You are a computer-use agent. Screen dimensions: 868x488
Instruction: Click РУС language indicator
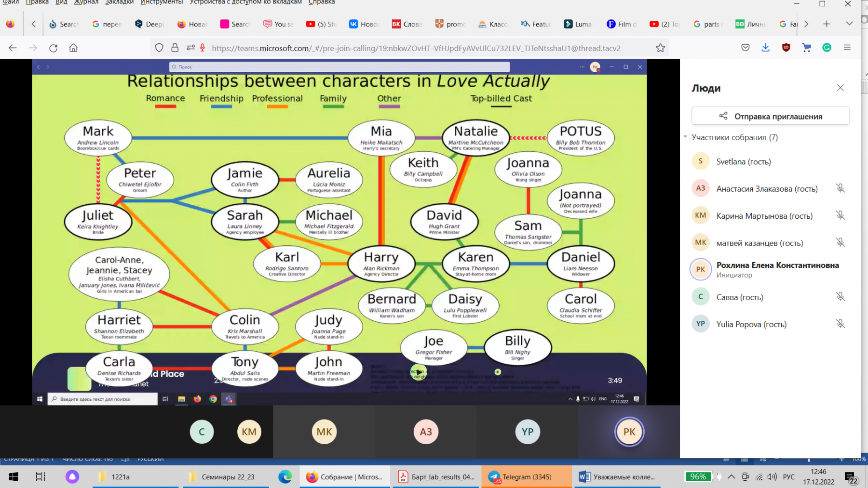(789, 477)
